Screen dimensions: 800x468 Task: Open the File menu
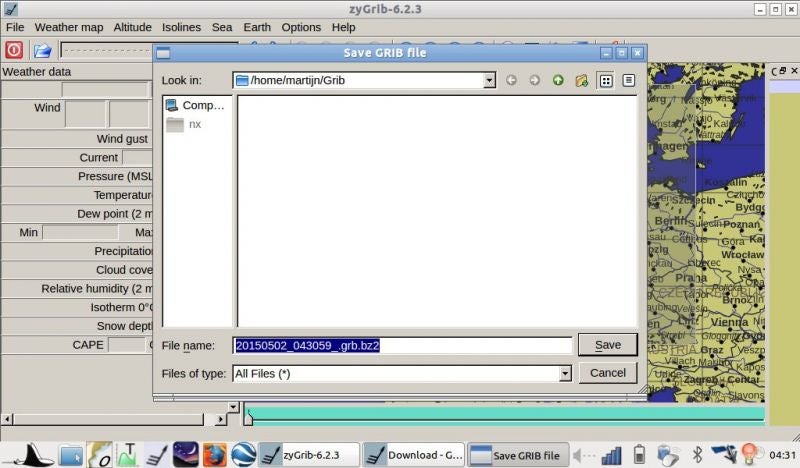(15, 27)
